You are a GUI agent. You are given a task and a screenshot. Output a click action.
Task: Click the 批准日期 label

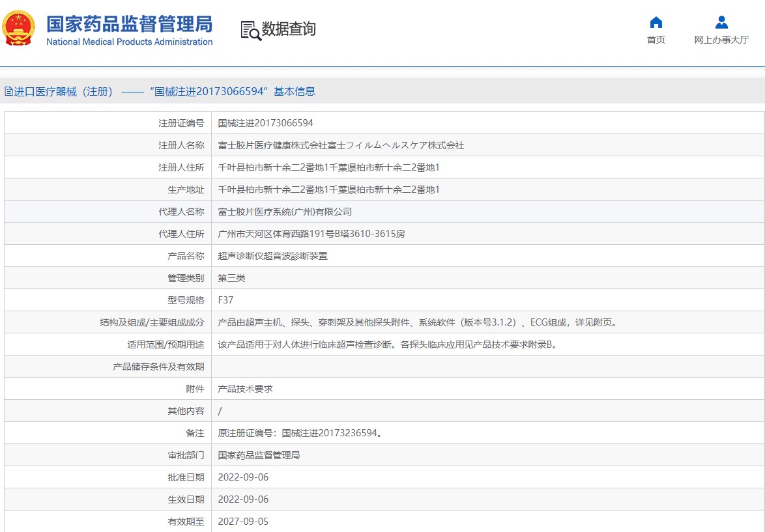186,477
